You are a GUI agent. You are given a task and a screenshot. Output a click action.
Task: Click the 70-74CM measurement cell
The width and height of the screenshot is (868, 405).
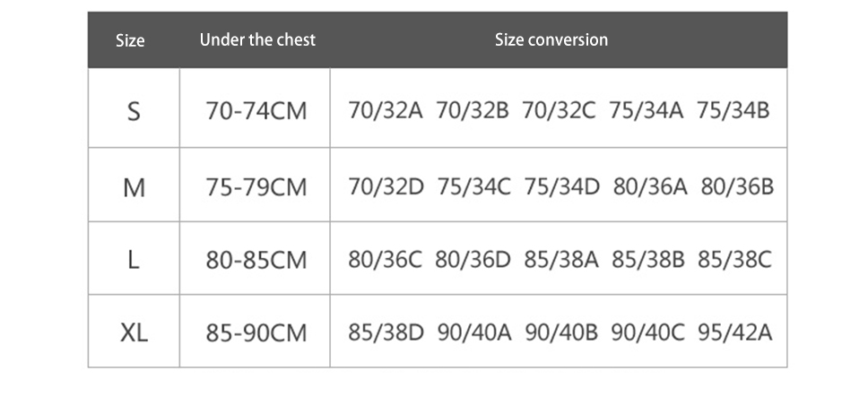(256, 112)
